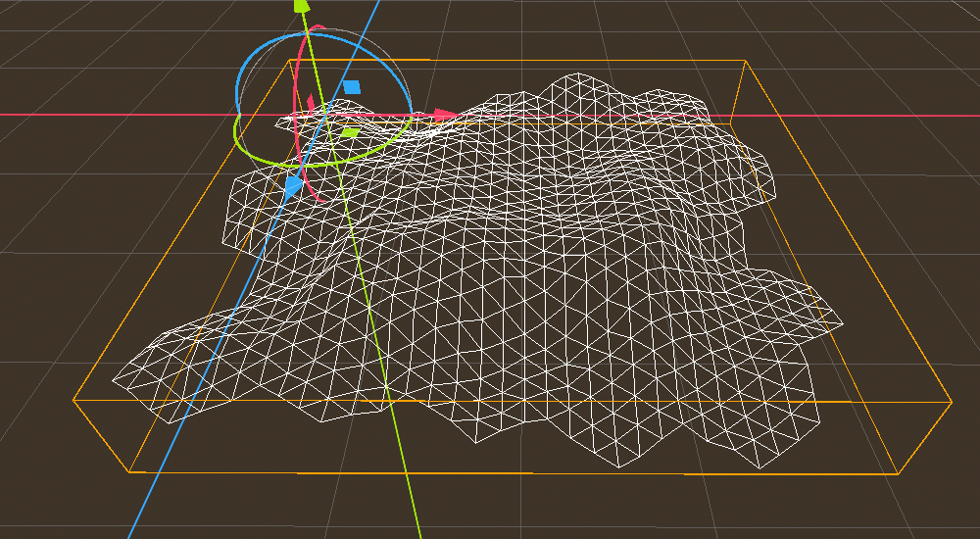Click the blue Z-axis move arrow

(x=292, y=187)
